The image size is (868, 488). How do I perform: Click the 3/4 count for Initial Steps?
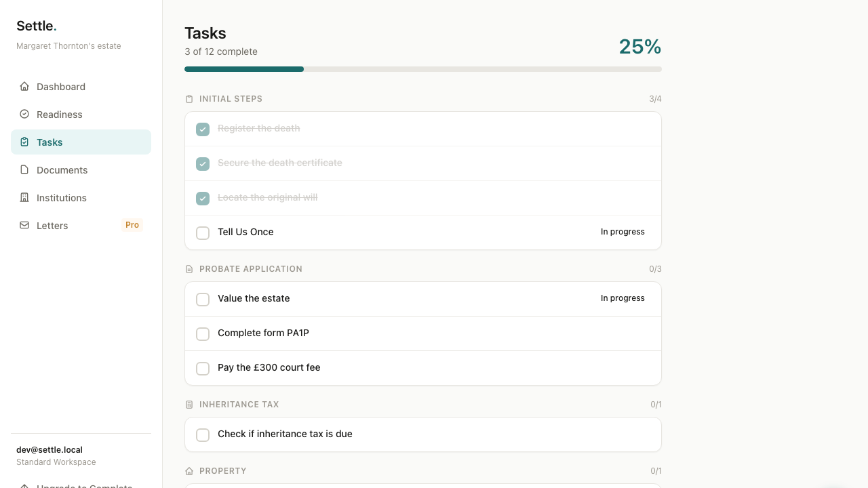[x=655, y=99]
